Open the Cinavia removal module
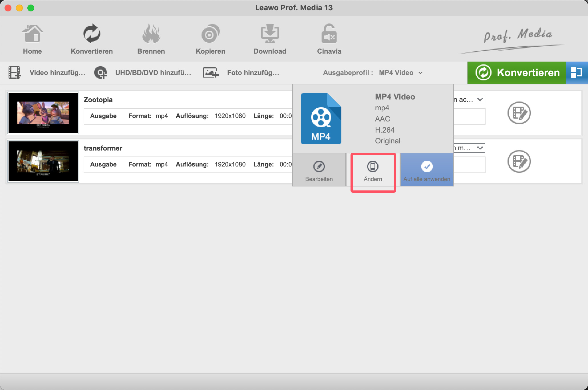Image resolution: width=588 pixels, height=390 pixels. (329, 39)
